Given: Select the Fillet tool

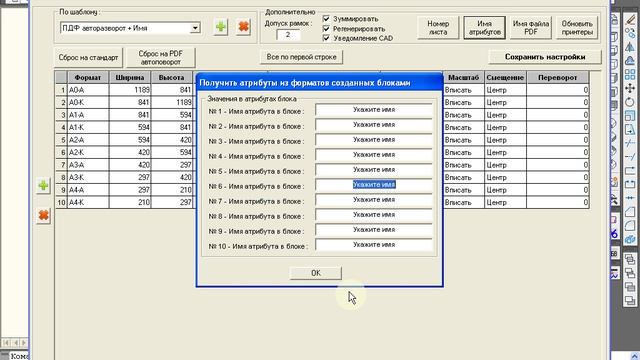Looking at the screenshot, I should [630, 225].
